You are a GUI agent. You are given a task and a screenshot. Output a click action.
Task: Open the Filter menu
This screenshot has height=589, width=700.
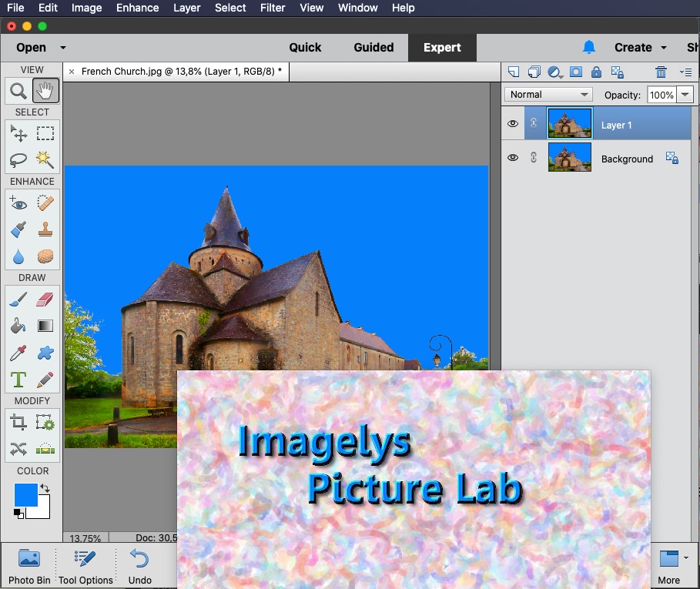[x=273, y=8]
